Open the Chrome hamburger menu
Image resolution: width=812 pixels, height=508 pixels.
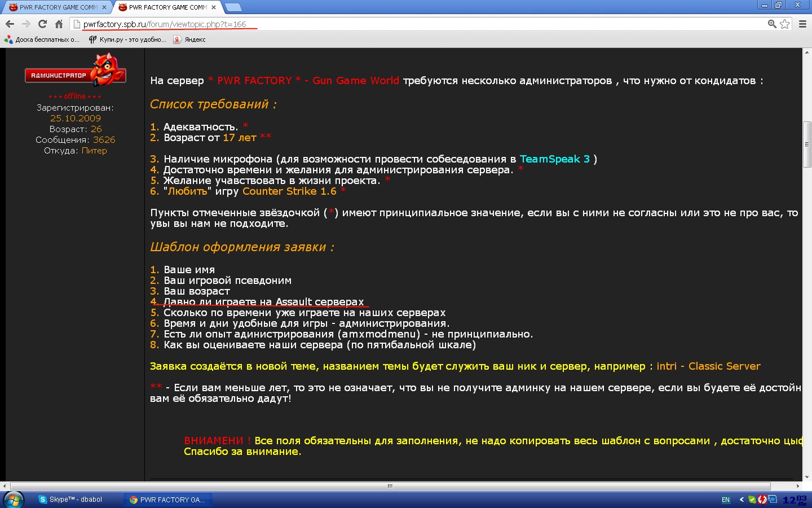click(x=802, y=24)
